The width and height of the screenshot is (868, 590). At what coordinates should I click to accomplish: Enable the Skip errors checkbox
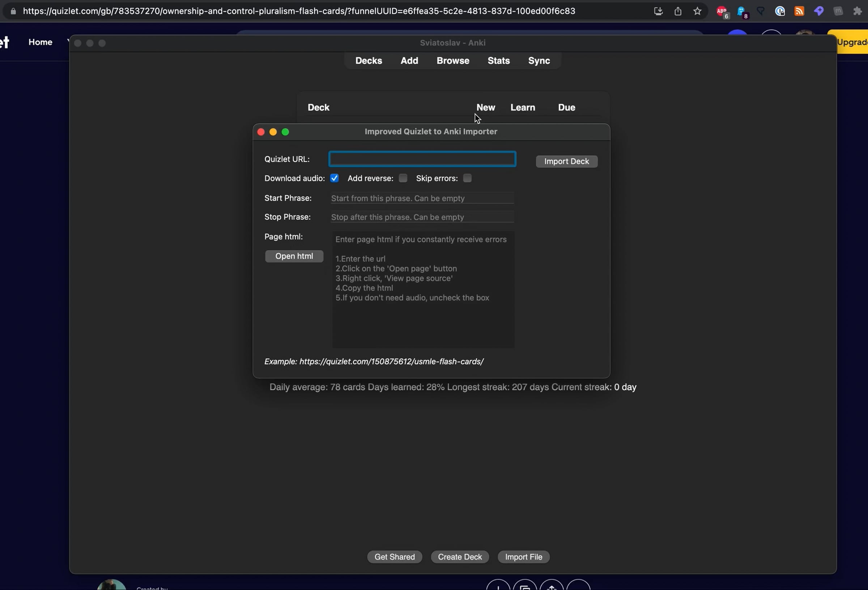pos(467,178)
